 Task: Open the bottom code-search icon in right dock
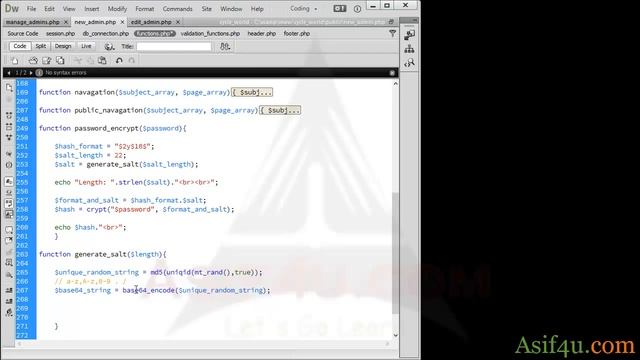click(409, 63)
